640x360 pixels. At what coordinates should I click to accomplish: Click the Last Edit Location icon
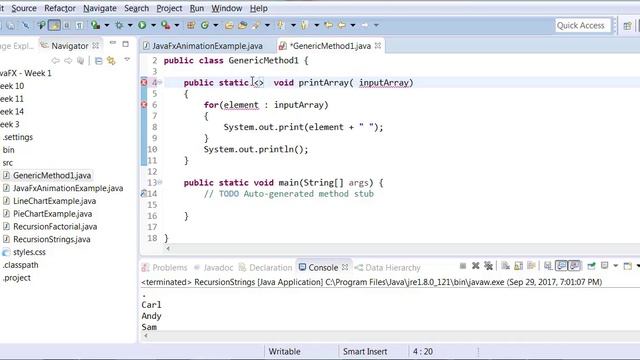coord(328,25)
